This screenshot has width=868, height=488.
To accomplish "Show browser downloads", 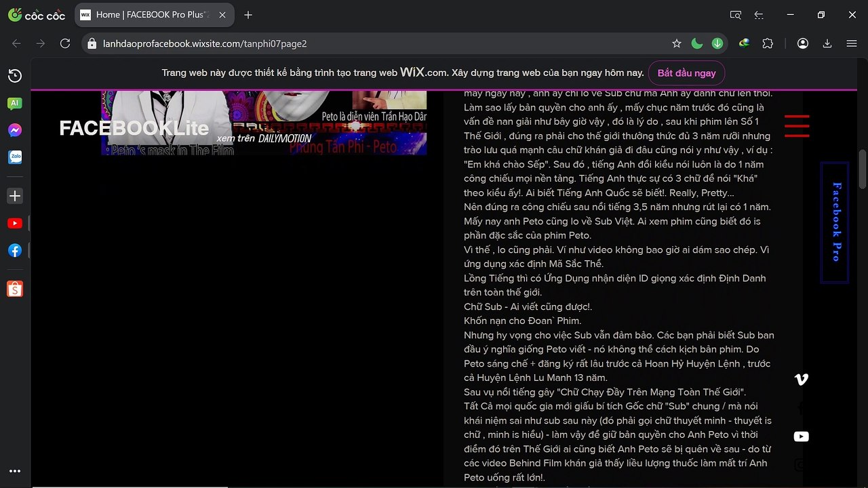I will [827, 43].
